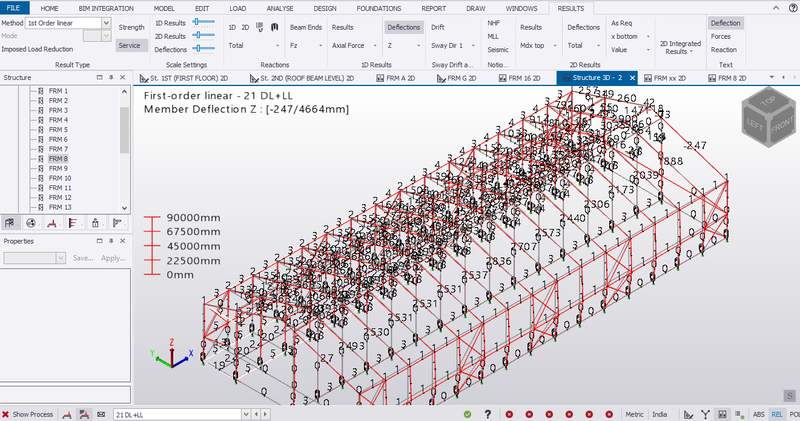Screen dimensions: 800x421
Task: Pin the Properties panel
Action: (111, 241)
